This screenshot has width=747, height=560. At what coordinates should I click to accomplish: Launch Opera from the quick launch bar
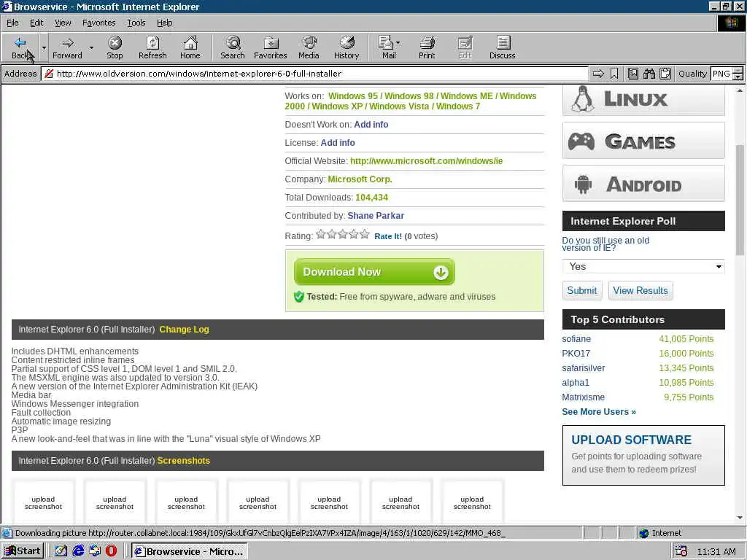(x=111, y=551)
